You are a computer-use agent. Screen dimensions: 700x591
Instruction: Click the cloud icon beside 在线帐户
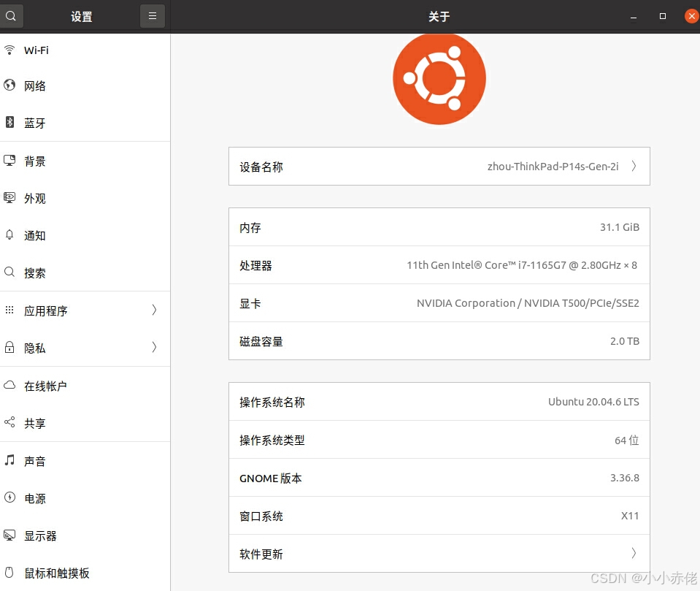[9, 385]
